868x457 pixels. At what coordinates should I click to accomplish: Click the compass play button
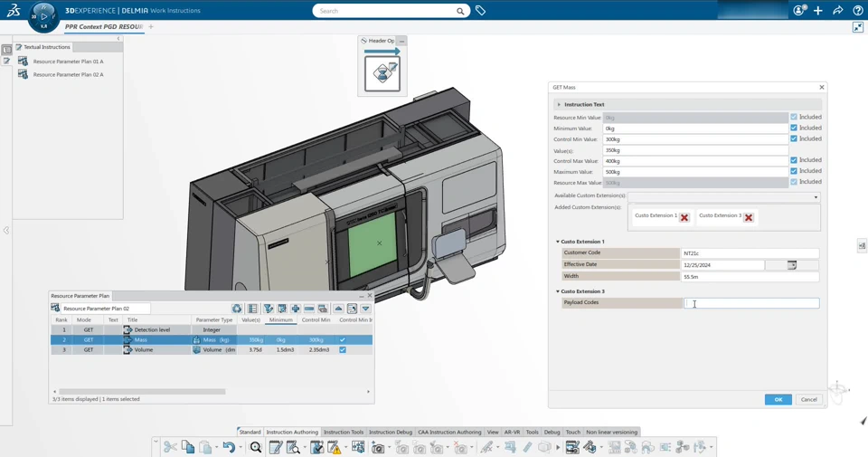(43, 16)
